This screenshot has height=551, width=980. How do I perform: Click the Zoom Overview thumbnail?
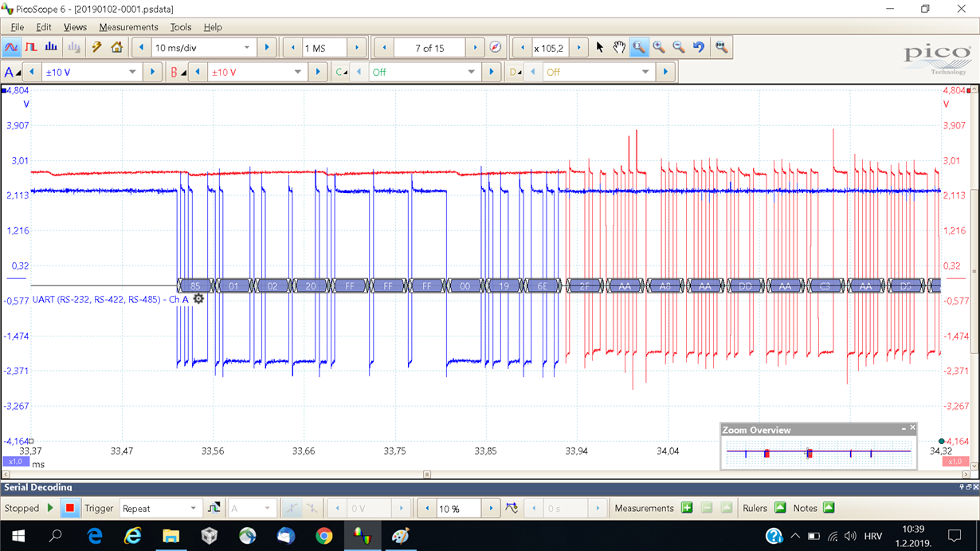(818, 453)
